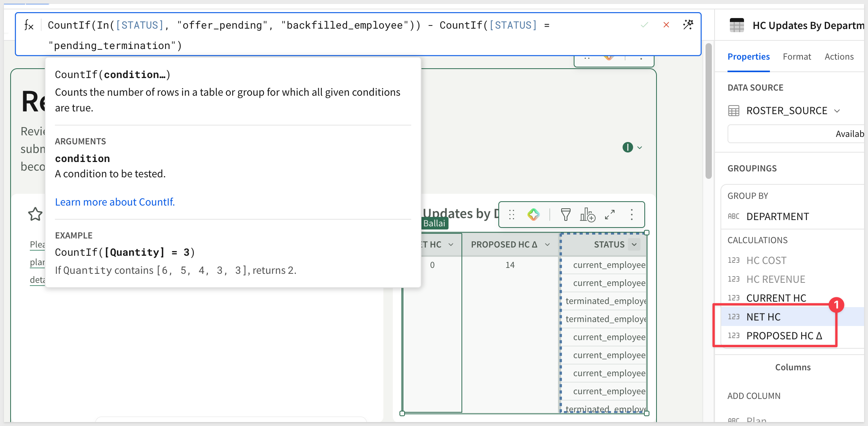Click the HC Updates By Department title
The width and height of the screenshot is (868, 426).
(x=808, y=26)
